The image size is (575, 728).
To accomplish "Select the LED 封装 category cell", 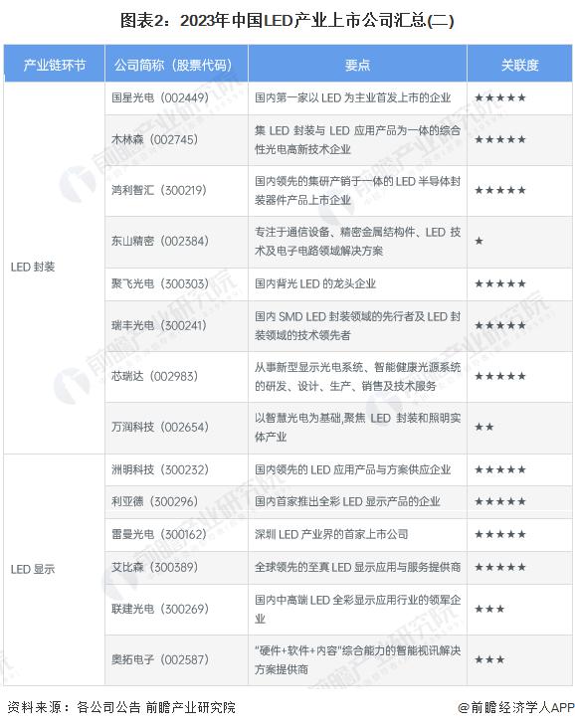I will click(33, 267).
